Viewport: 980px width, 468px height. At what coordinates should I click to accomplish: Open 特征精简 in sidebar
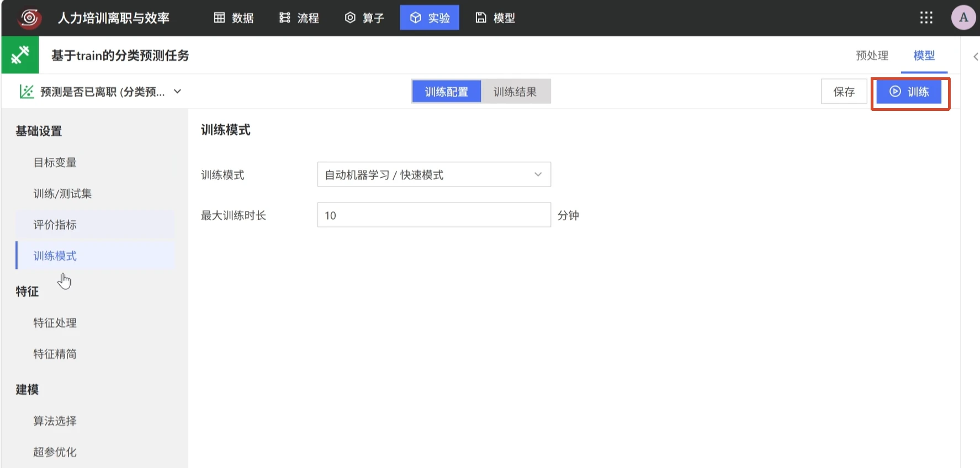[95, 354]
